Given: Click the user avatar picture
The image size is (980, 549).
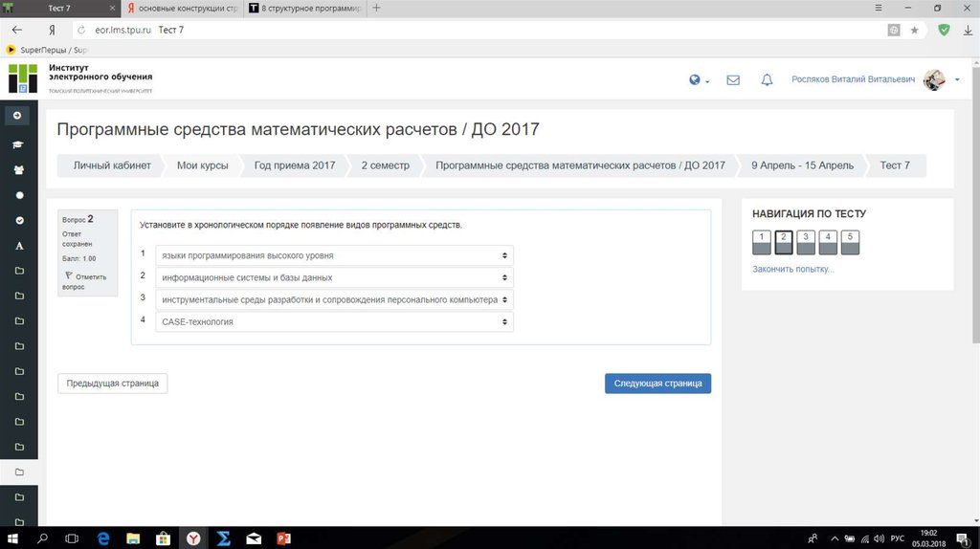Looking at the screenshot, I should tap(934, 79).
